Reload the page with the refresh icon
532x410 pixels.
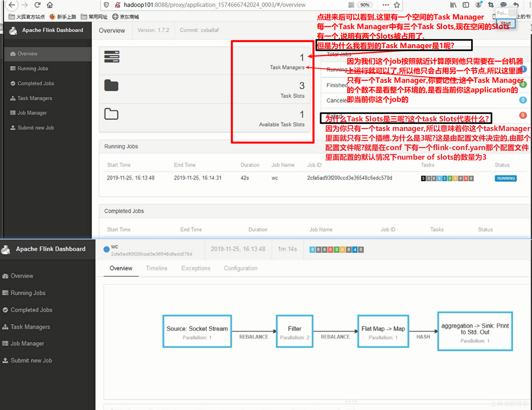[x=37, y=5]
